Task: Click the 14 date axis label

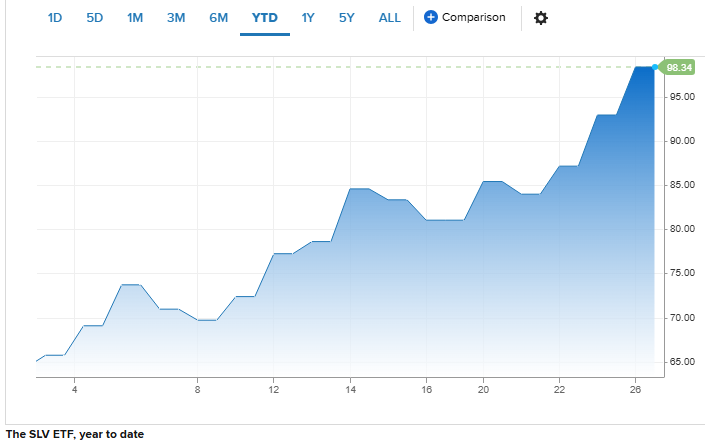Action: [350, 388]
